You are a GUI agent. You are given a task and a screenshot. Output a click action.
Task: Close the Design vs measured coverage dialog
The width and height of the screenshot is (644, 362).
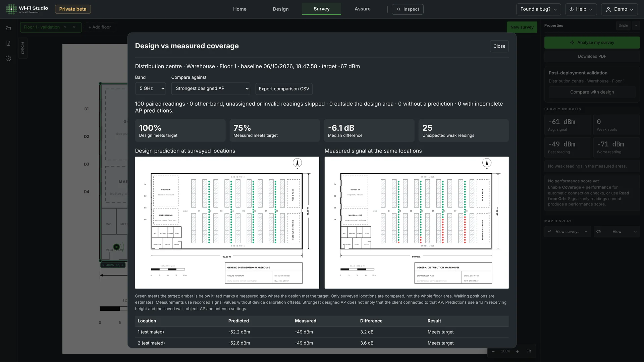(x=499, y=46)
